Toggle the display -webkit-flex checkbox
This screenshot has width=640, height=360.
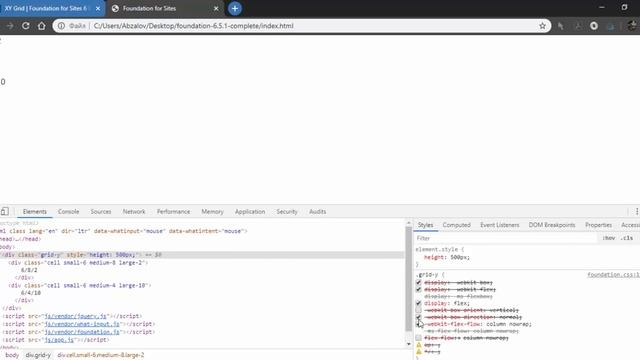pos(418,289)
